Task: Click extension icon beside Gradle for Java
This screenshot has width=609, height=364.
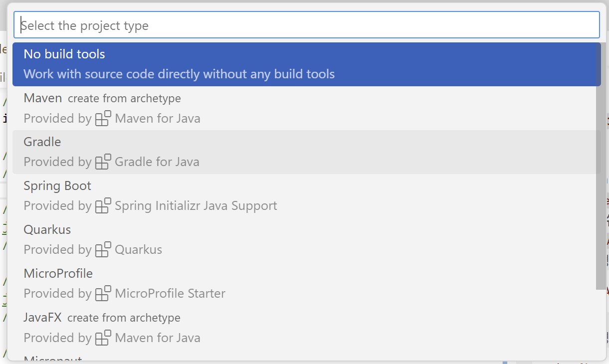Action: pyautogui.click(x=103, y=162)
